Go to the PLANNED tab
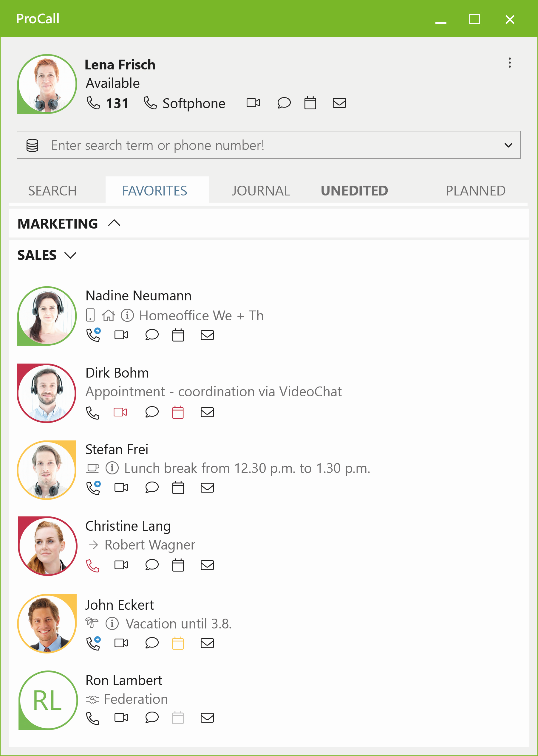Image resolution: width=538 pixels, height=756 pixels. [x=475, y=191]
